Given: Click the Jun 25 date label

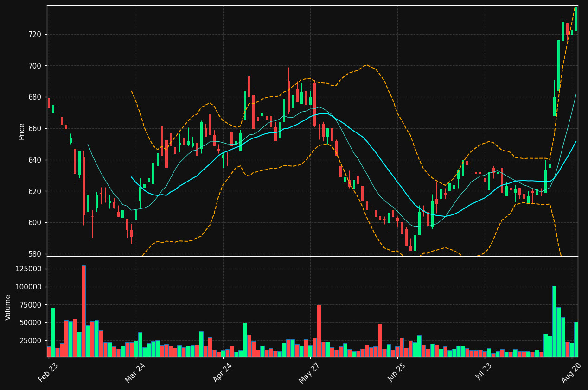Looking at the screenshot, I should [397, 372].
